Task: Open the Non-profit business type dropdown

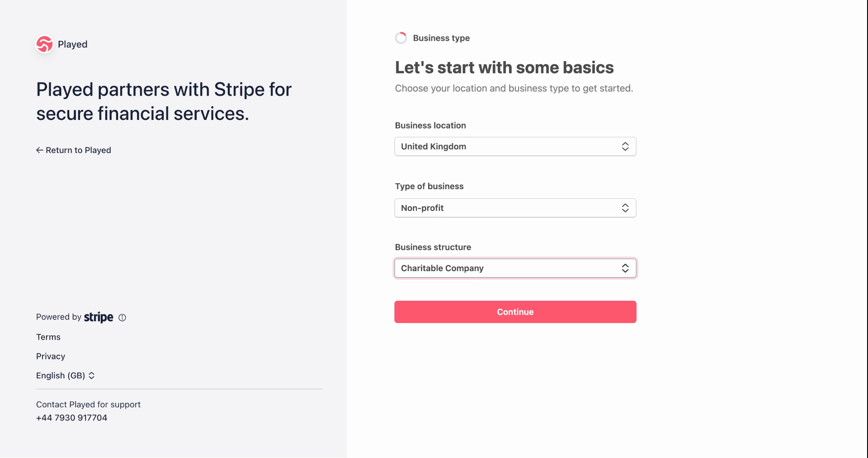Action: coord(515,208)
